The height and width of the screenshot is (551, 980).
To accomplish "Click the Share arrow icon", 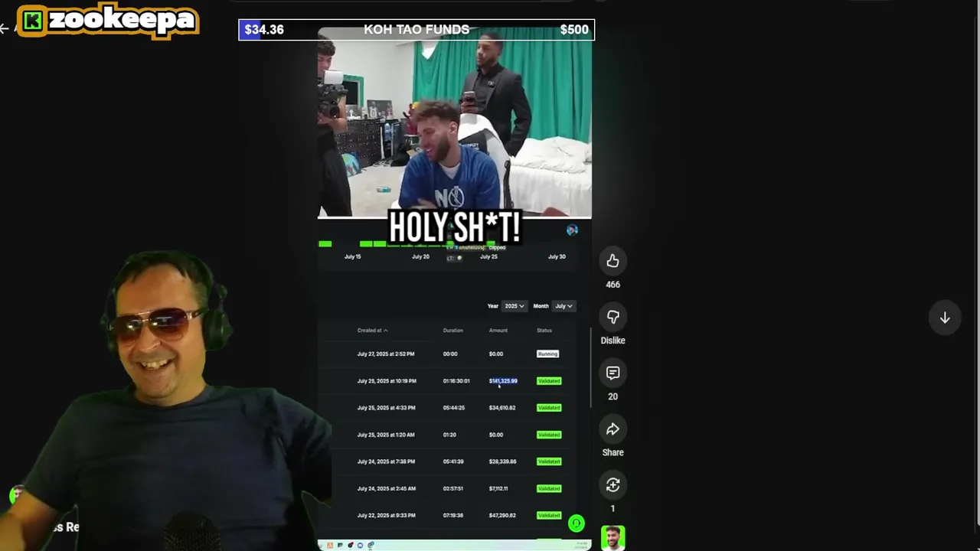I will [612, 429].
